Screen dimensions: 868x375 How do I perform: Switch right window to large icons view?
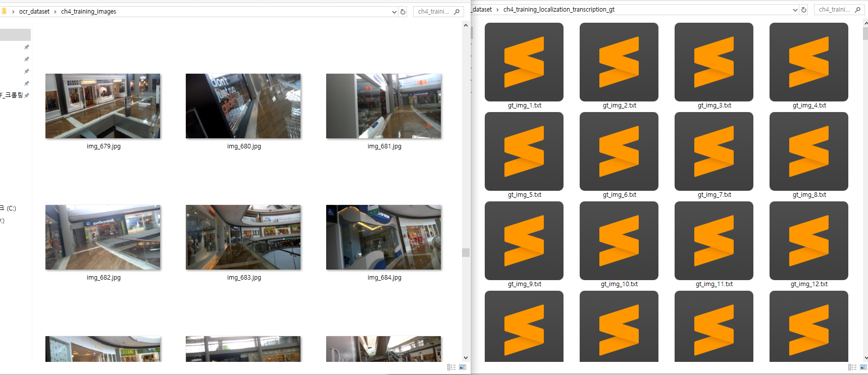(863, 367)
